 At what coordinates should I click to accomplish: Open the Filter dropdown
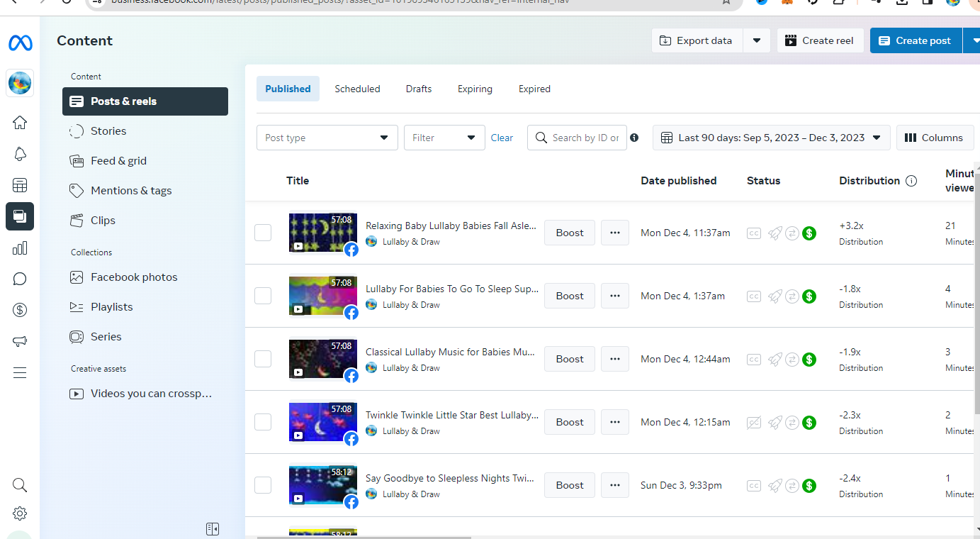pos(444,138)
